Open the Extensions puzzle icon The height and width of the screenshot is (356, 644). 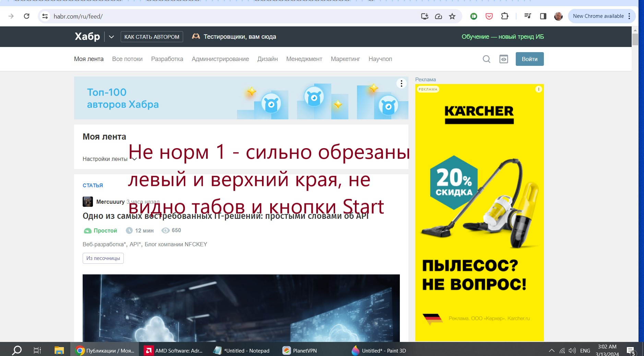click(504, 16)
